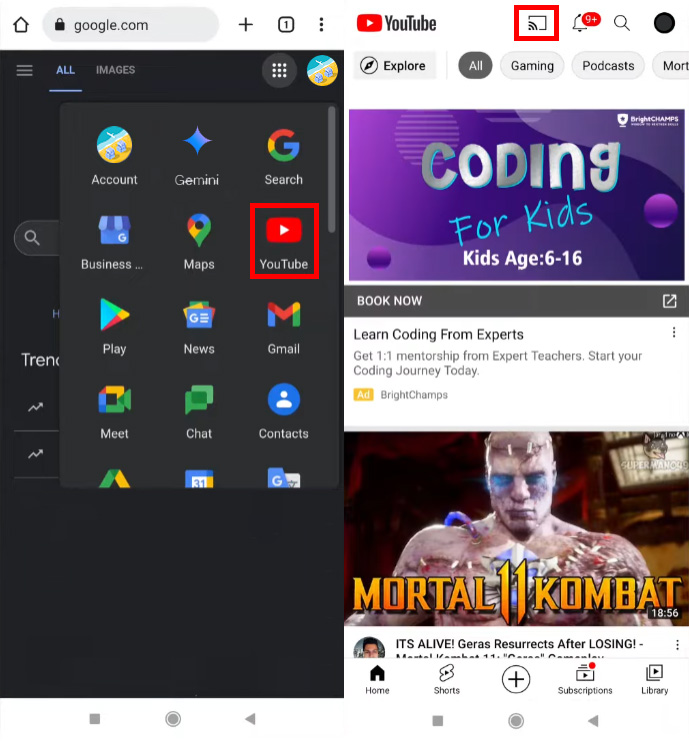This screenshot has height=746, width=689.
Task: Select the All filter chip
Action: click(475, 66)
